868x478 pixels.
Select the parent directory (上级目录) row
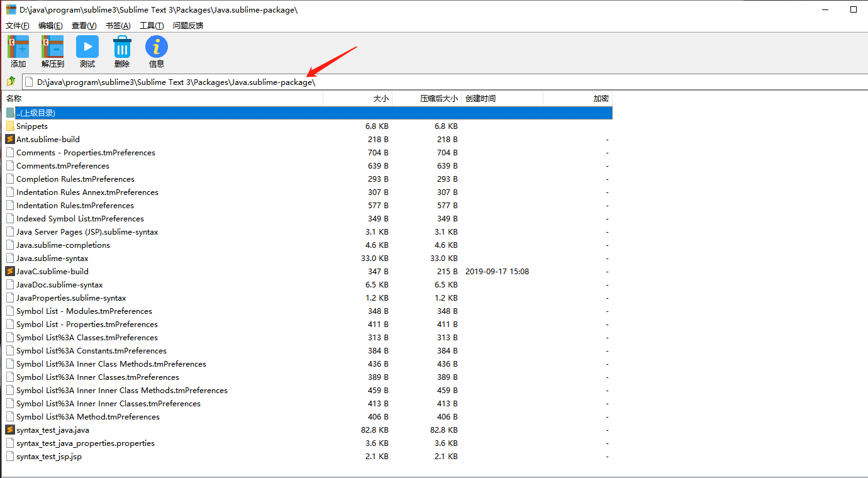(308, 113)
